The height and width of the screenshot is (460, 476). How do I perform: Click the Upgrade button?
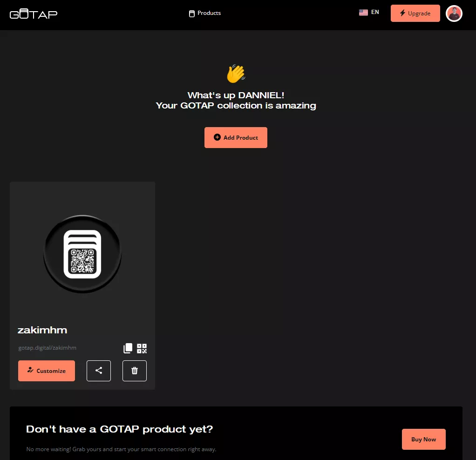[x=415, y=14]
